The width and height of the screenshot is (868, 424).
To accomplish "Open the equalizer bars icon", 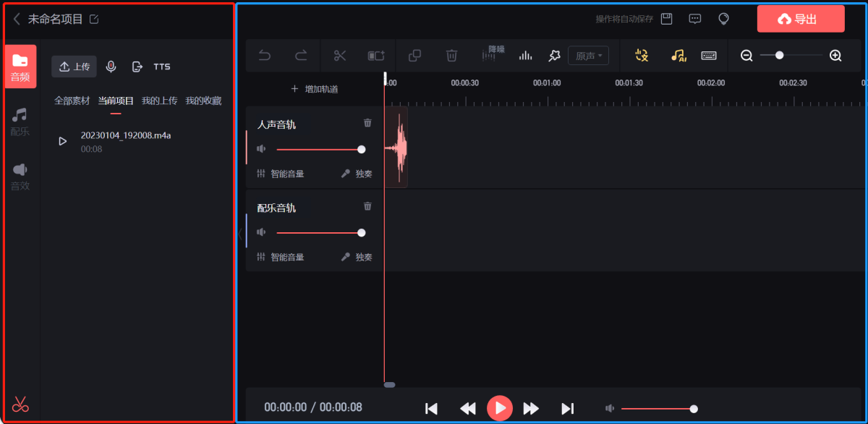I will tap(526, 56).
